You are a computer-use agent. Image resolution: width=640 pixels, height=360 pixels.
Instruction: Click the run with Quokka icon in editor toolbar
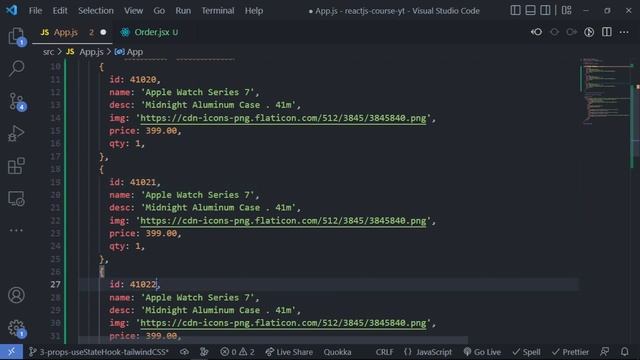(589, 32)
